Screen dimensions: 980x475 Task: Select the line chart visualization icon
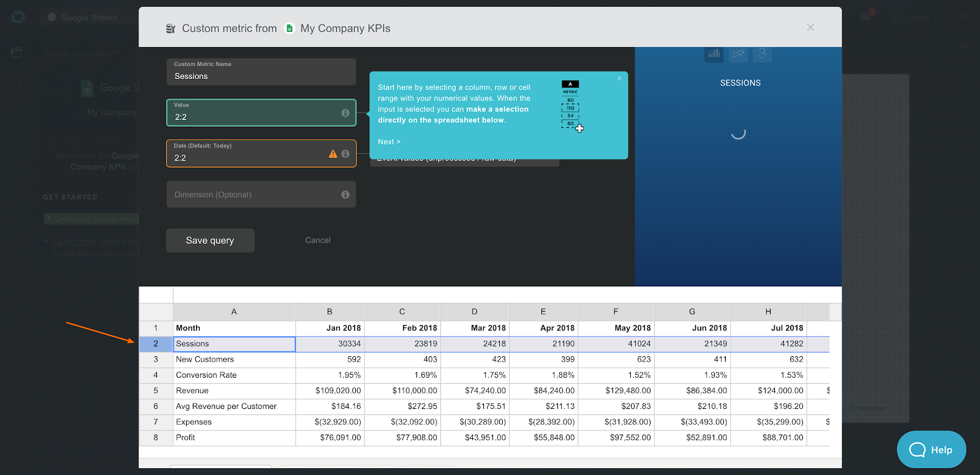739,54
